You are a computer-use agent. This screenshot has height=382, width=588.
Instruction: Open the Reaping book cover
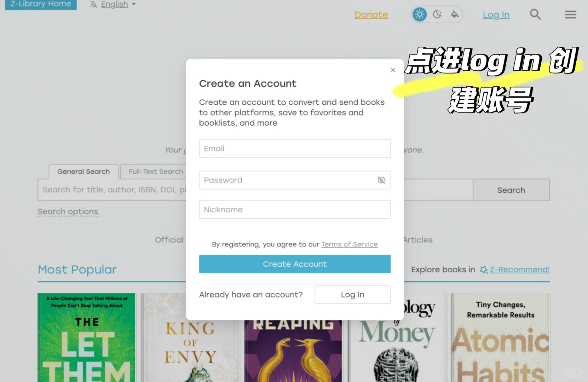pos(293,351)
